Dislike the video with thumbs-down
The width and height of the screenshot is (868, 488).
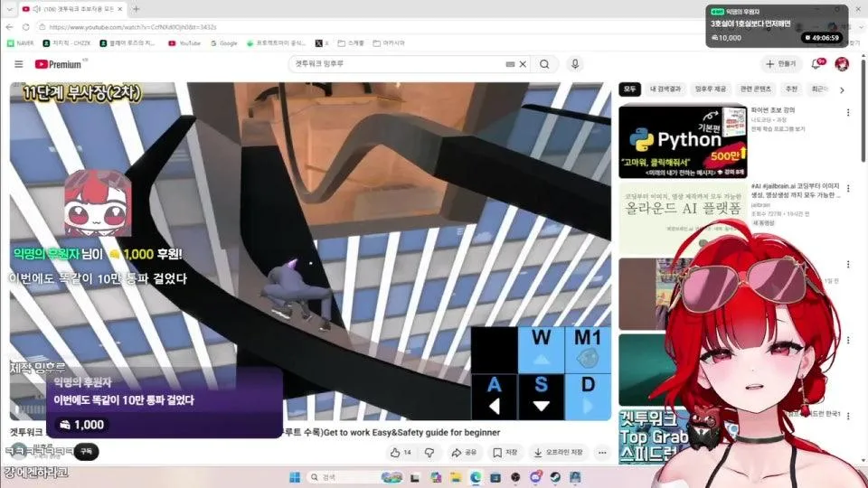click(429, 453)
